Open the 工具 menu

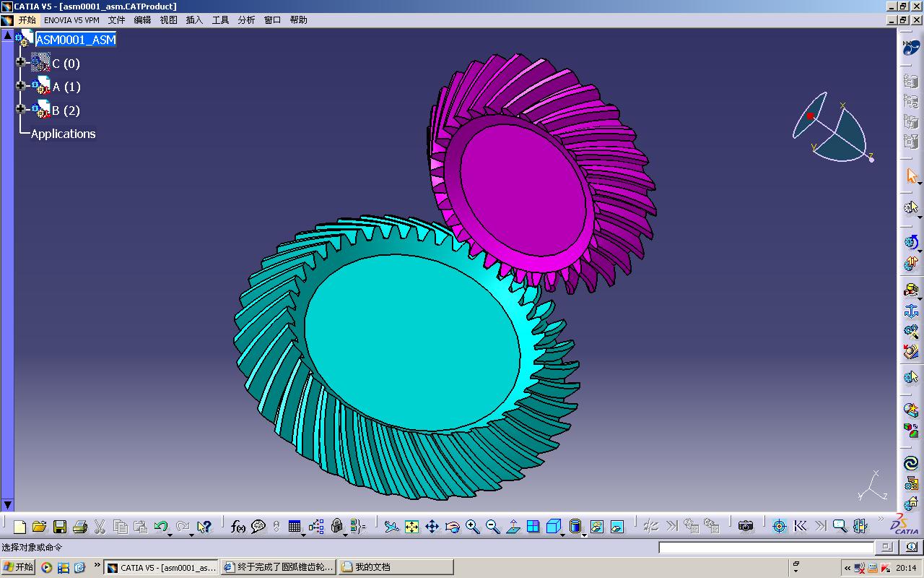tap(220, 20)
